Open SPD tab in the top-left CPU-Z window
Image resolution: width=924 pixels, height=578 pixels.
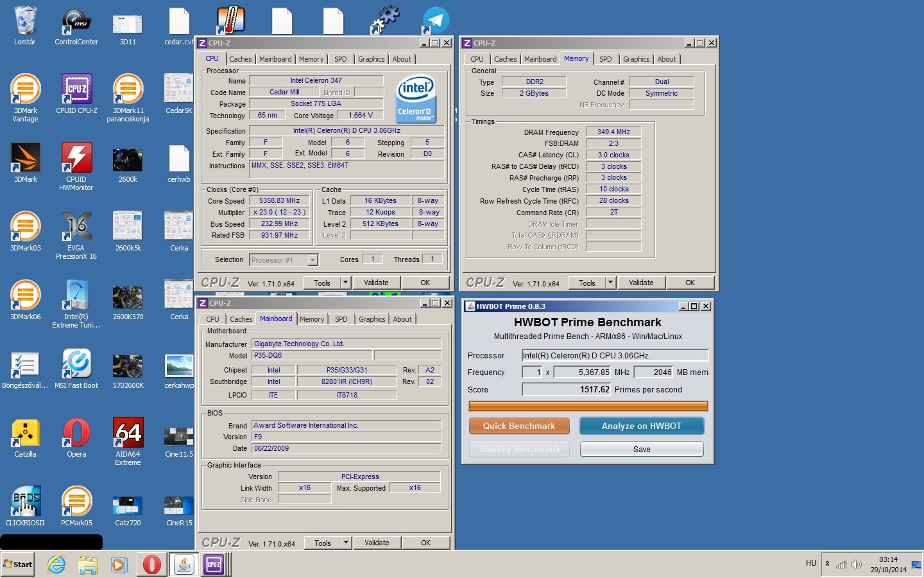(341, 59)
